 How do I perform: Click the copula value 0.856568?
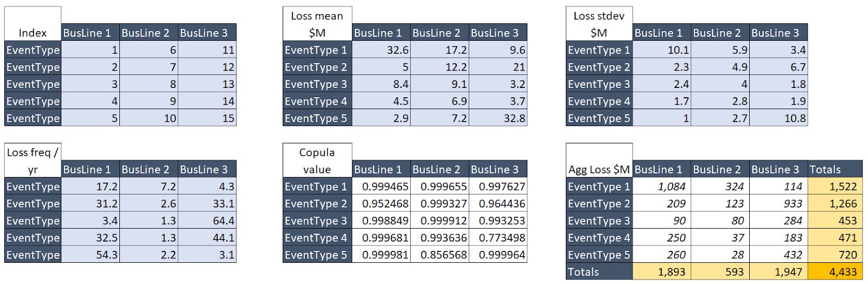439,255
